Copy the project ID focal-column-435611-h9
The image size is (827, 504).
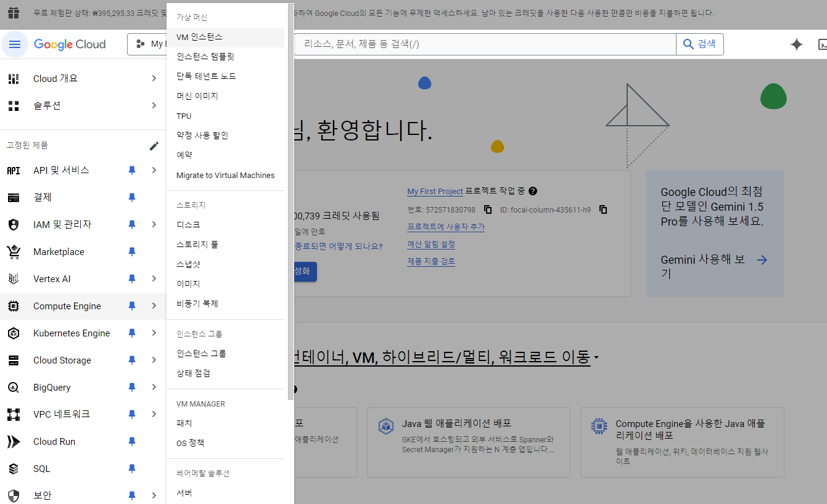point(603,209)
